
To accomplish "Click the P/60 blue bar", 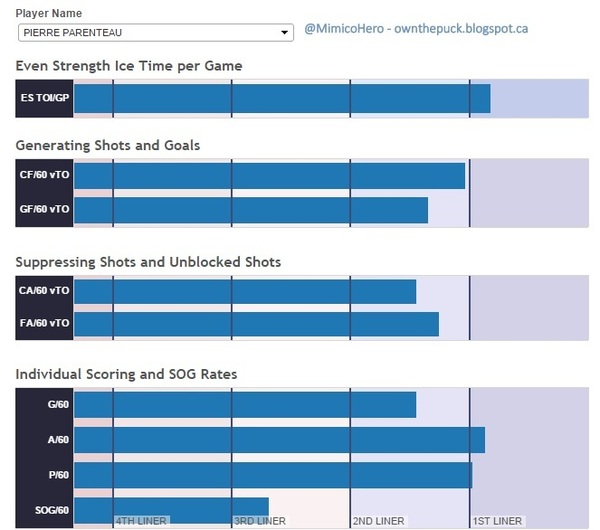I will [273, 475].
